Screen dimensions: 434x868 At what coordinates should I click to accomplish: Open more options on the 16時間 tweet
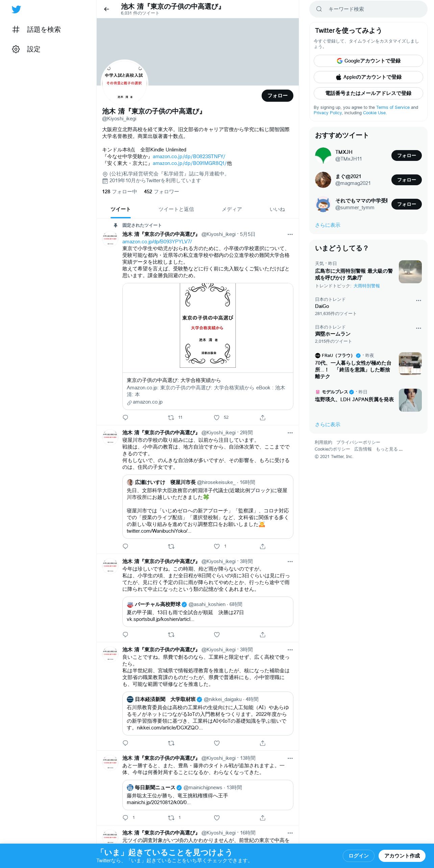coord(290,833)
